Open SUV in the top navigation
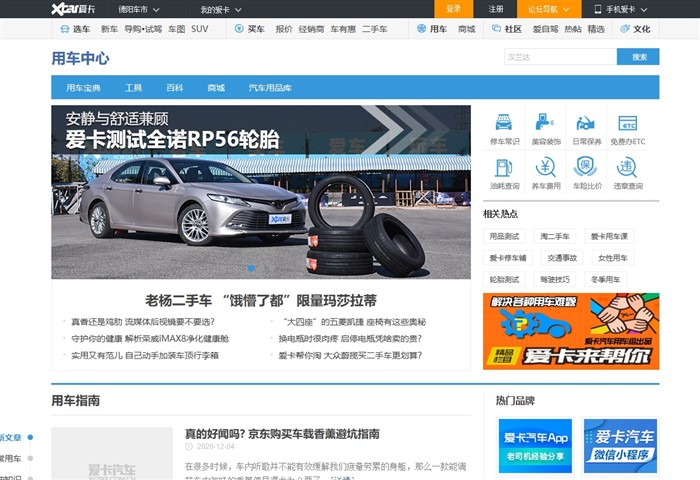 [200, 29]
